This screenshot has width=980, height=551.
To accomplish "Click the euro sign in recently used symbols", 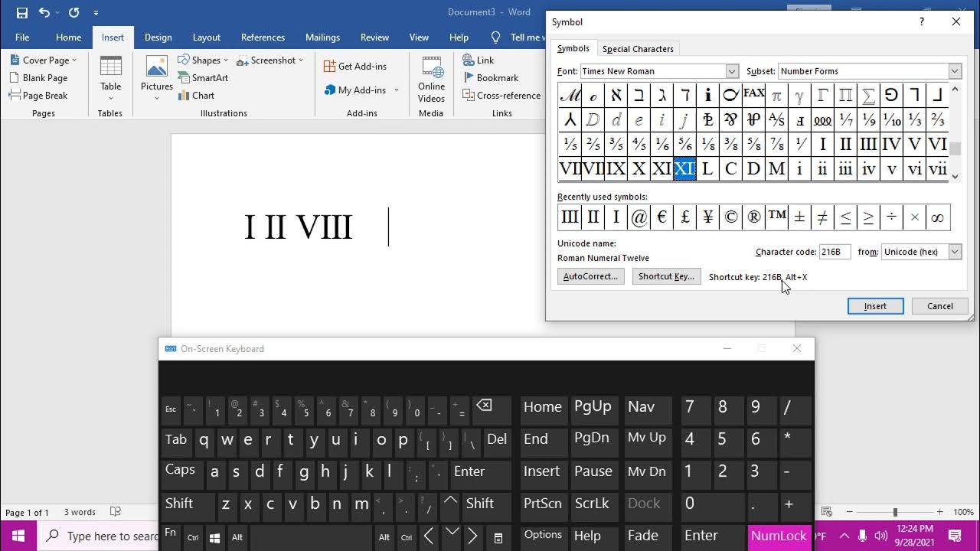I will click(661, 217).
